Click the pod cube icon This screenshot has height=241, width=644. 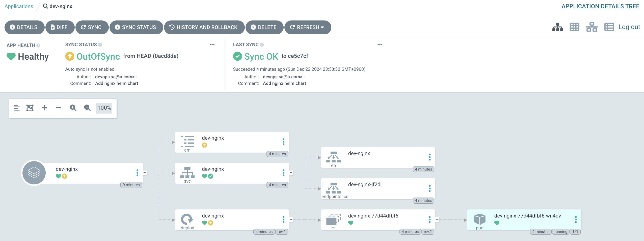click(480, 219)
